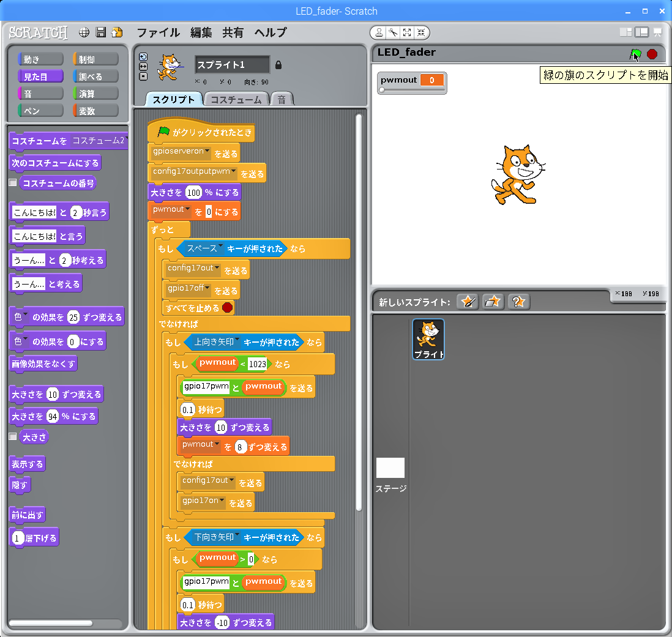Click the cat sprite on the stage
Viewport: 672px width, 637px height.
click(518, 175)
